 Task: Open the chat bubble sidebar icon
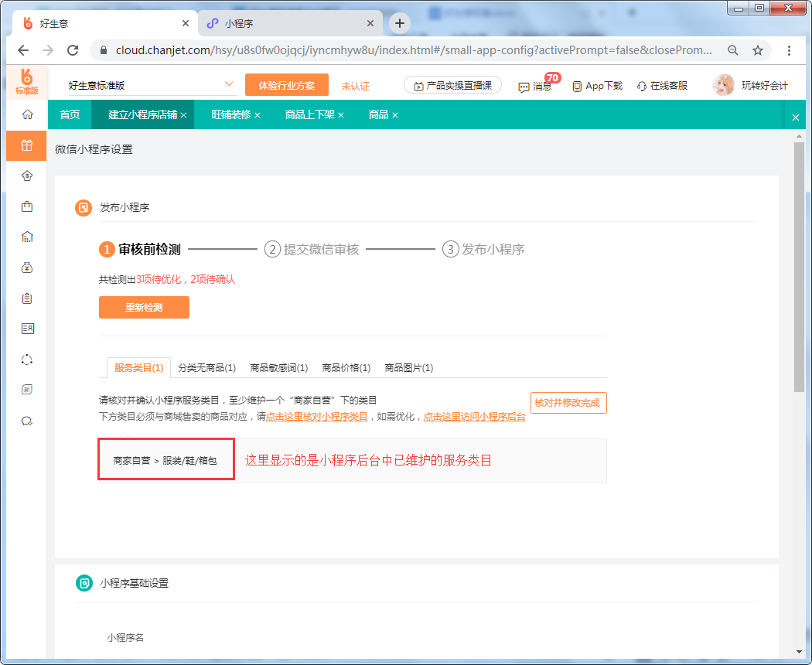27,421
